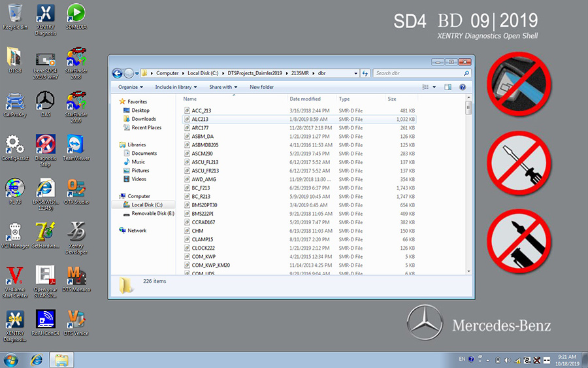Screen dimensions: 588x368
Task: Click the New folder button
Action: point(261,87)
